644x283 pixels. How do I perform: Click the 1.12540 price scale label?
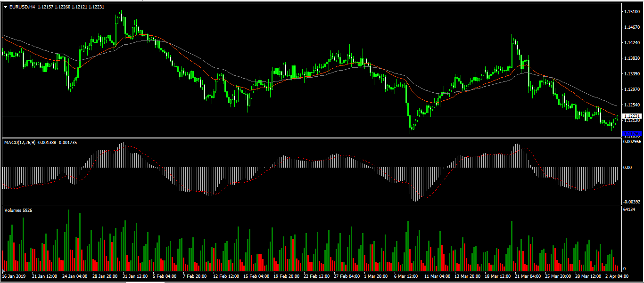click(631, 105)
